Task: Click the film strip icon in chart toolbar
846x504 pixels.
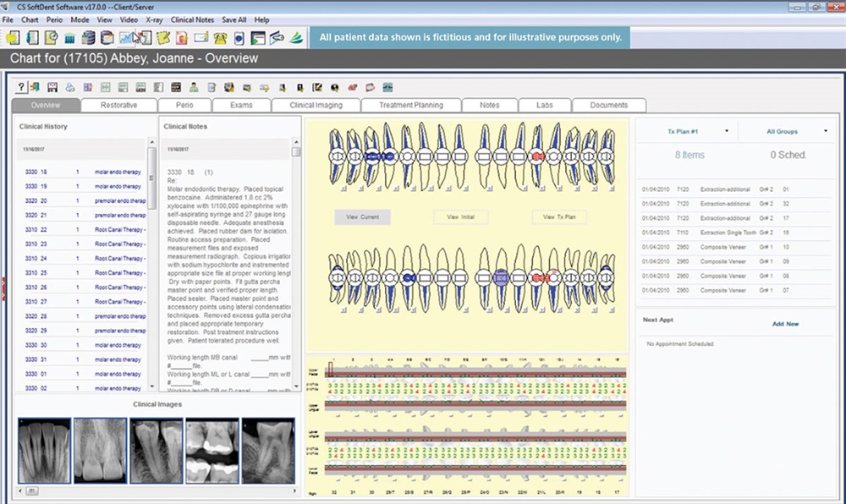Action: (x=176, y=87)
